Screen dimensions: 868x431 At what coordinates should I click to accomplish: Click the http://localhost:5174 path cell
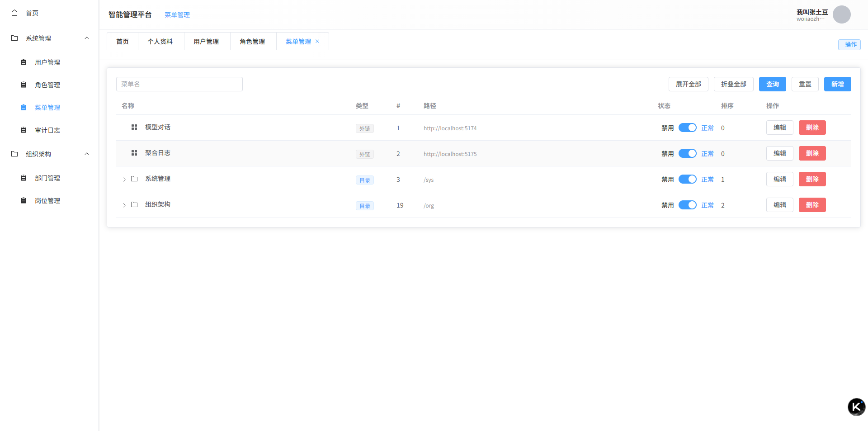coord(450,128)
